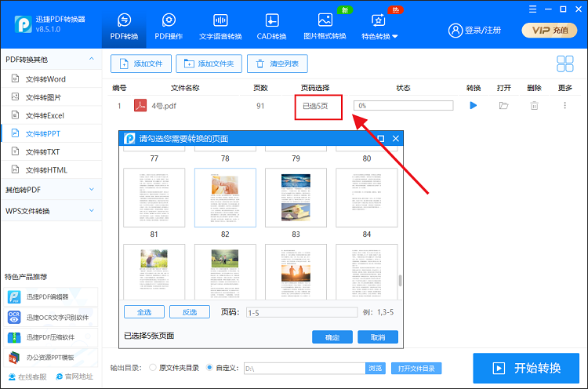Expand the WPS文件转换 section

(50, 211)
